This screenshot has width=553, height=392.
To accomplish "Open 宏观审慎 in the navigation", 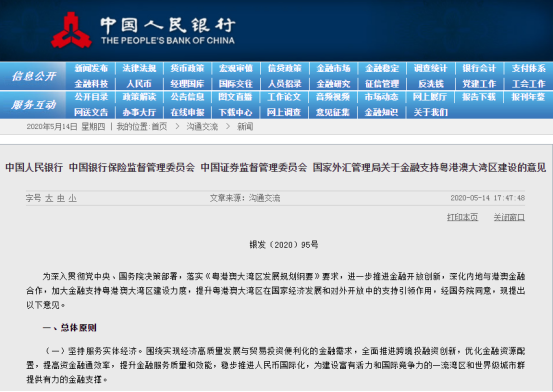I will (x=236, y=68).
